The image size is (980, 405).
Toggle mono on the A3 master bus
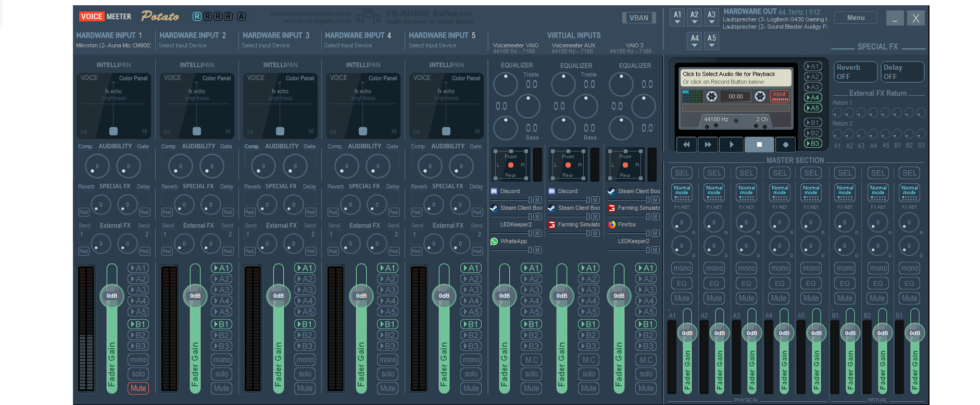(746, 268)
